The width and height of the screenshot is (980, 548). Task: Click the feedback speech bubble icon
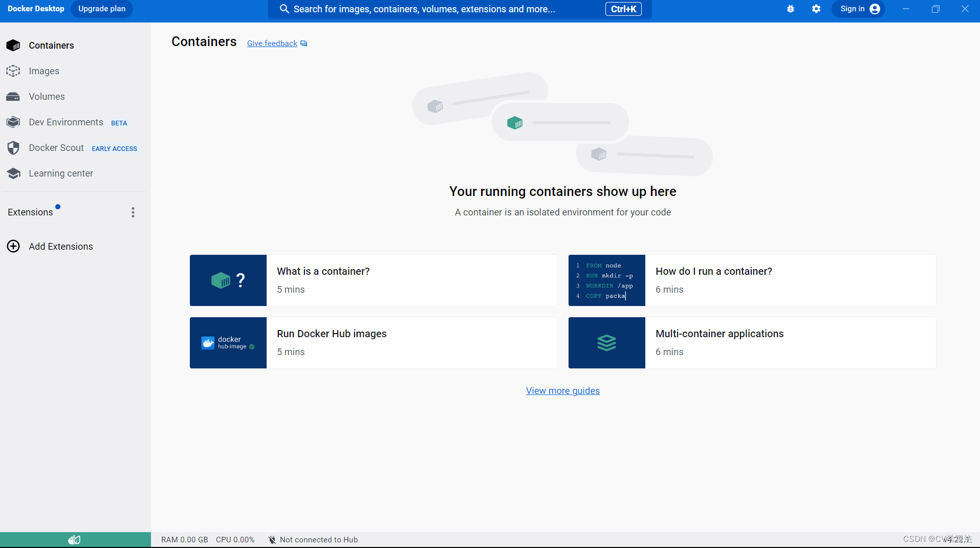(x=304, y=43)
